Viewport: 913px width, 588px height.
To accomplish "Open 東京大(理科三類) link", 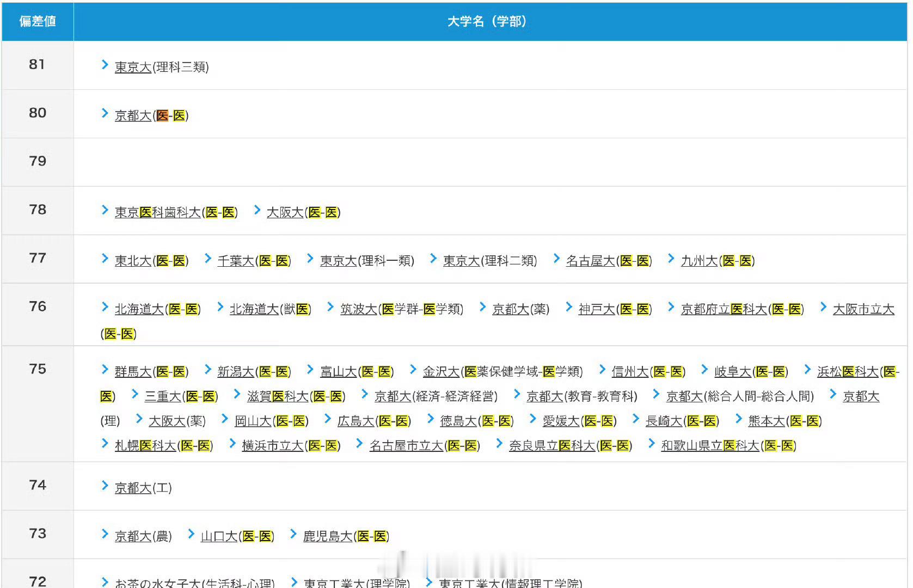I will [162, 67].
